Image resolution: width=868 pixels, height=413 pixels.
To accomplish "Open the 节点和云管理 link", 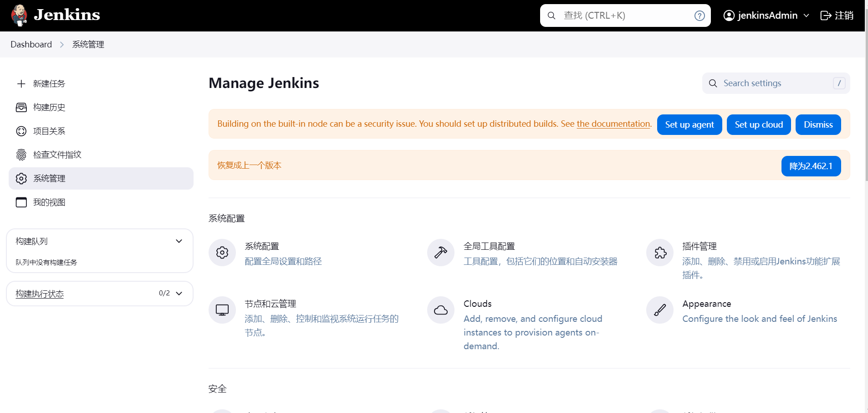I will click(271, 304).
